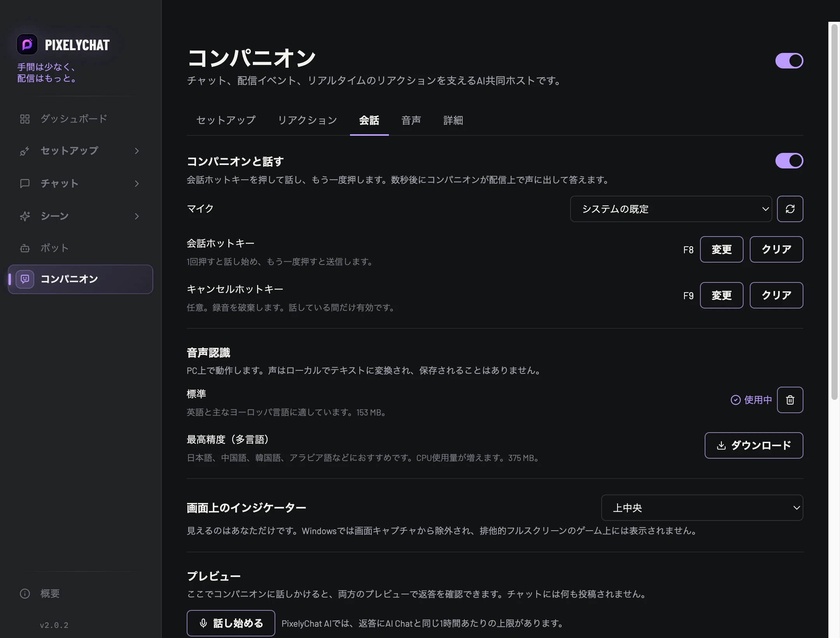This screenshot has height=638, width=840.
Task: Select the 会話 tab
Action: click(x=369, y=120)
